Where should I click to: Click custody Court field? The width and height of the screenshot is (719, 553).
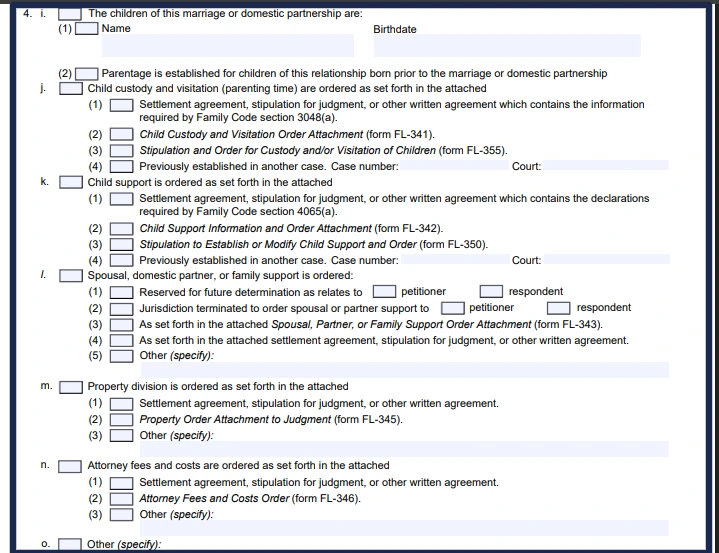point(606,166)
